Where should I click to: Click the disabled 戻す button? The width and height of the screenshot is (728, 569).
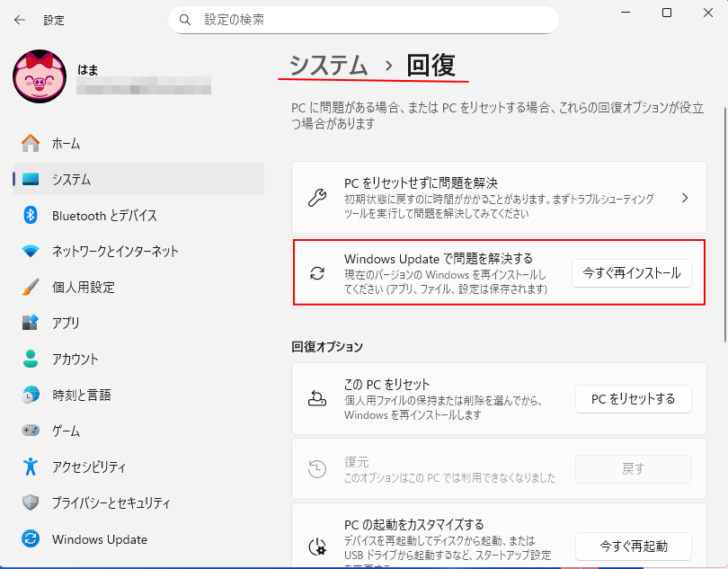633,469
